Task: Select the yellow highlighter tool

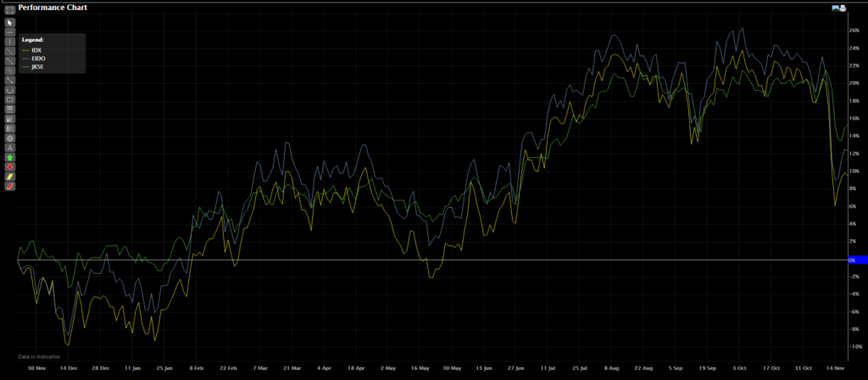Action: [x=9, y=176]
